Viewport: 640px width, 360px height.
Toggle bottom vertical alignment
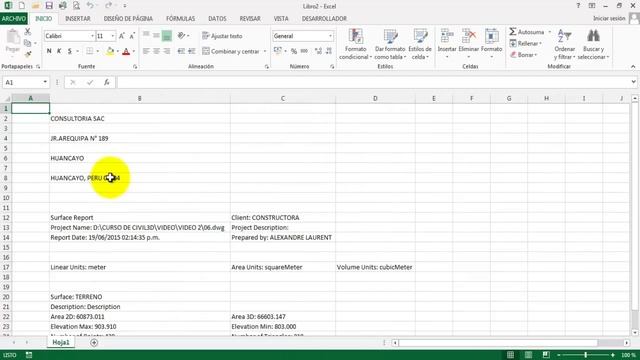[167, 36]
